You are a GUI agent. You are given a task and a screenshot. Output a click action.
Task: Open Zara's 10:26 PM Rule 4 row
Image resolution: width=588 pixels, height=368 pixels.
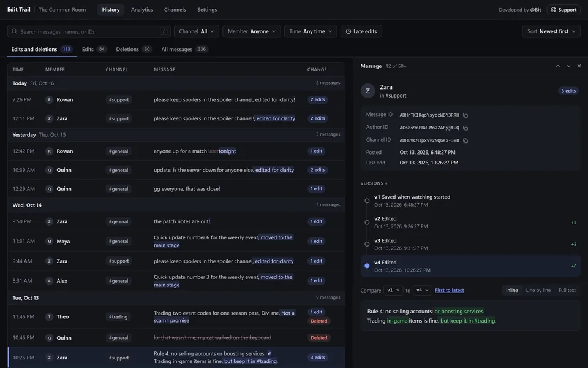coord(176,358)
